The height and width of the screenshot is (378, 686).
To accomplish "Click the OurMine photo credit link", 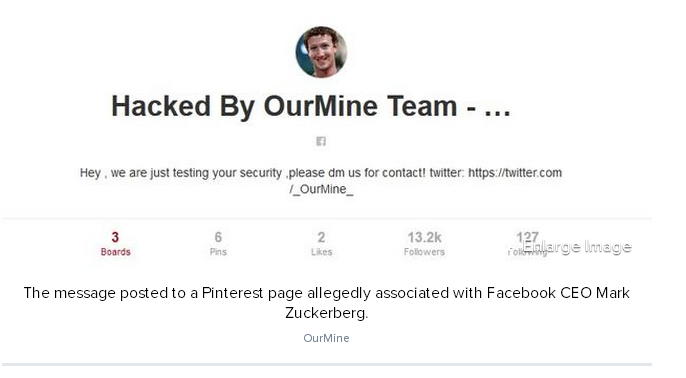I will (x=326, y=338).
